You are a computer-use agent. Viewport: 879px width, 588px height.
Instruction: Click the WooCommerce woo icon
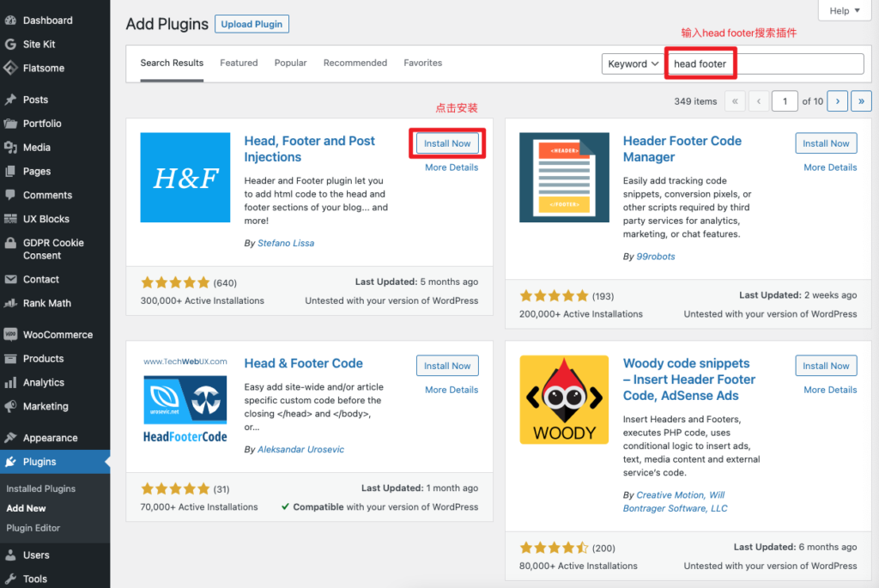pos(10,335)
